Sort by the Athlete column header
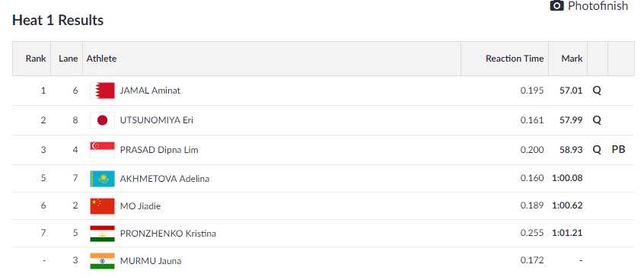This screenshot has width=644, height=277. pos(101,59)
